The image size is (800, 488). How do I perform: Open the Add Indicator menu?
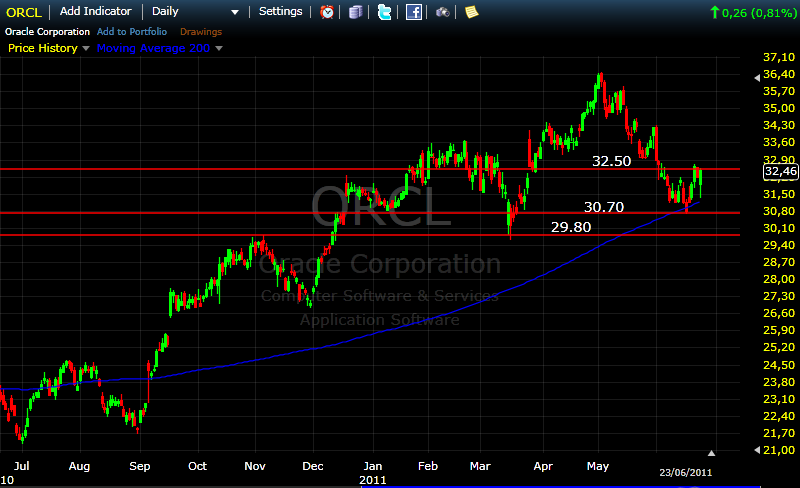pos(95,11)
